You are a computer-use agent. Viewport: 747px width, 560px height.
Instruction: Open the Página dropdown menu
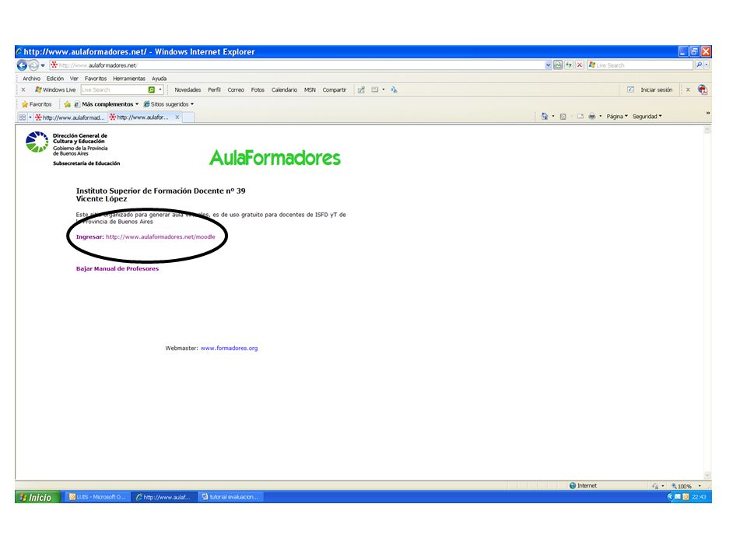point(617,116)
